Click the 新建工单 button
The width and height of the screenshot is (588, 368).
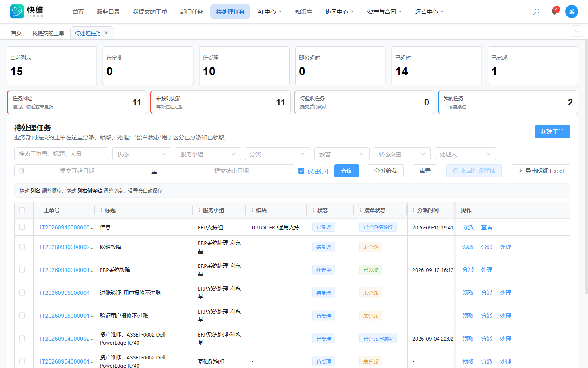click(x=552, y=132)
